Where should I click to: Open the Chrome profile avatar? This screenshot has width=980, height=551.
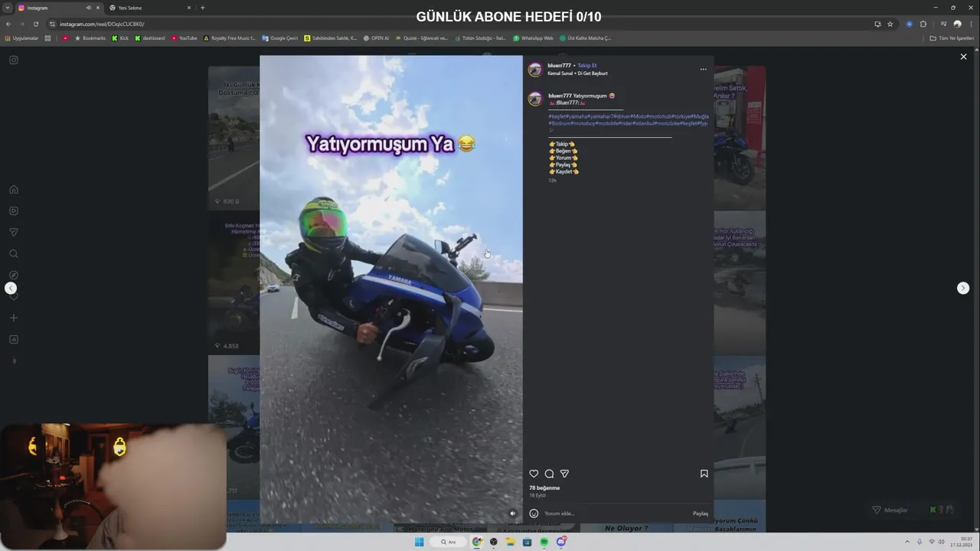tap(957, 24)
